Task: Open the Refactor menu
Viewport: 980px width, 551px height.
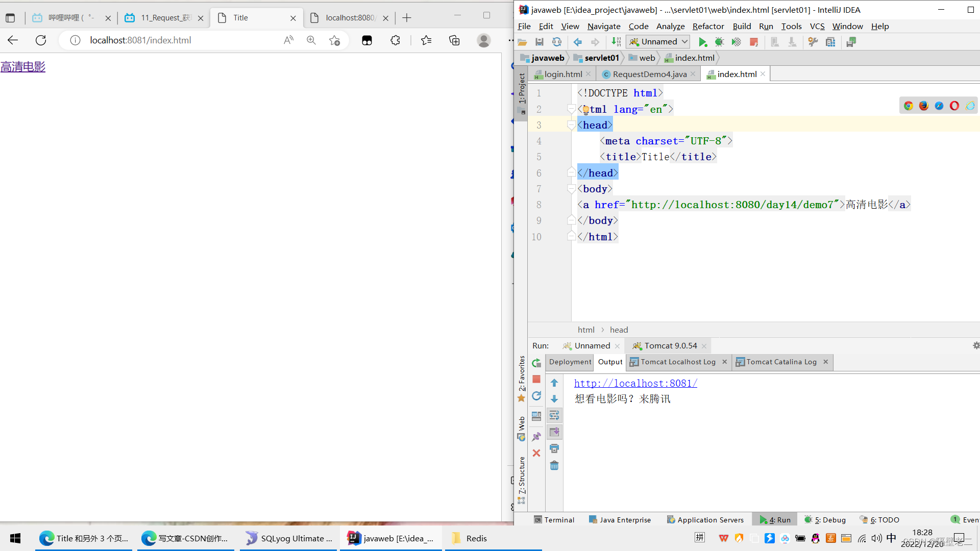Action: coord(708,26)
